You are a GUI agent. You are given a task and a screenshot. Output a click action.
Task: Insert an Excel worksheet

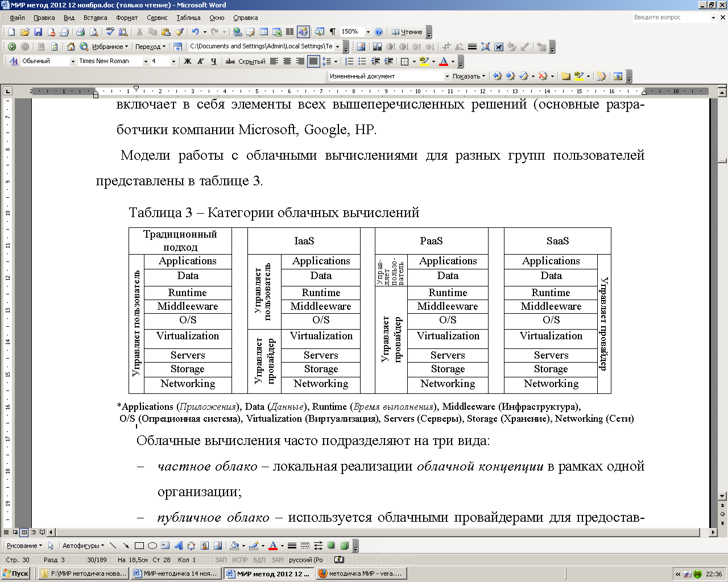click(x=277, y=32)
